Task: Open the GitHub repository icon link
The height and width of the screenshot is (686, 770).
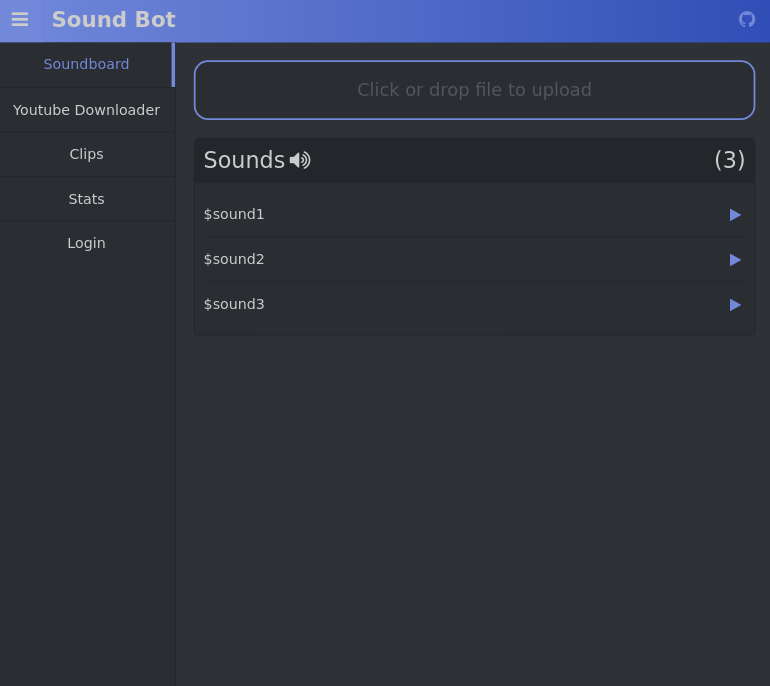Action: 746,19
